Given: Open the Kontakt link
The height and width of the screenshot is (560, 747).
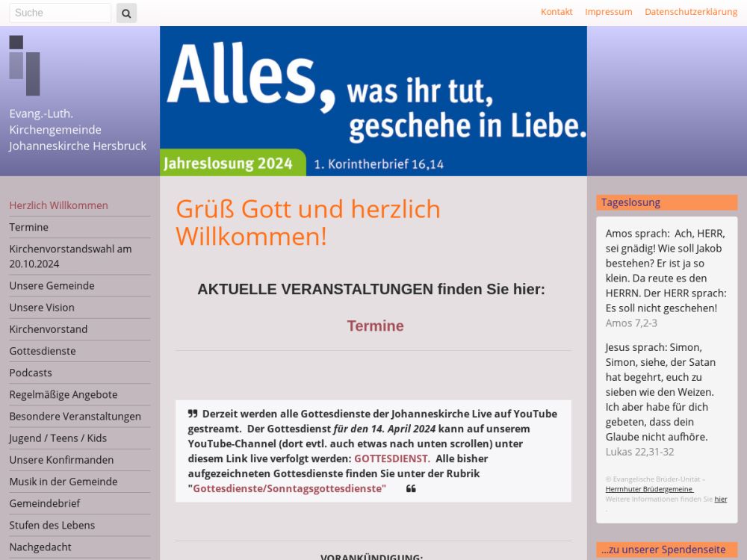Looking at the screenshot, I should tap(557, 12).
